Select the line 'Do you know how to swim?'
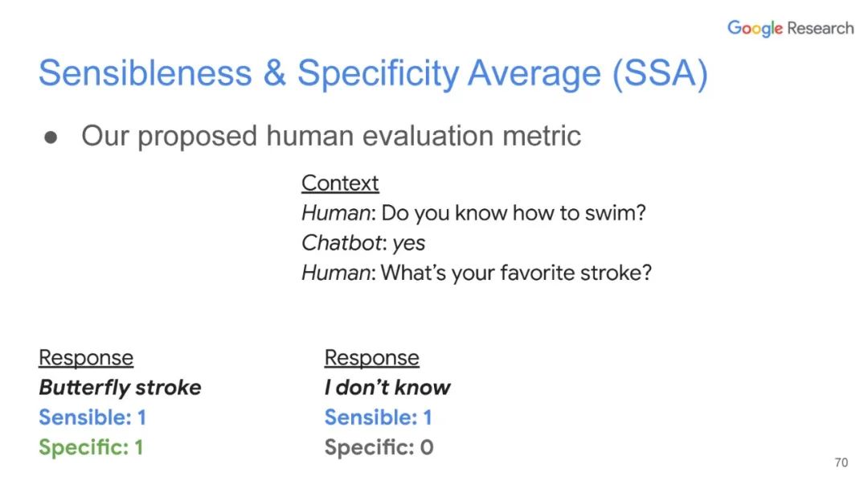Image resolution: width=868 pixels, height=489 pixels. click(x=513, y=213)
